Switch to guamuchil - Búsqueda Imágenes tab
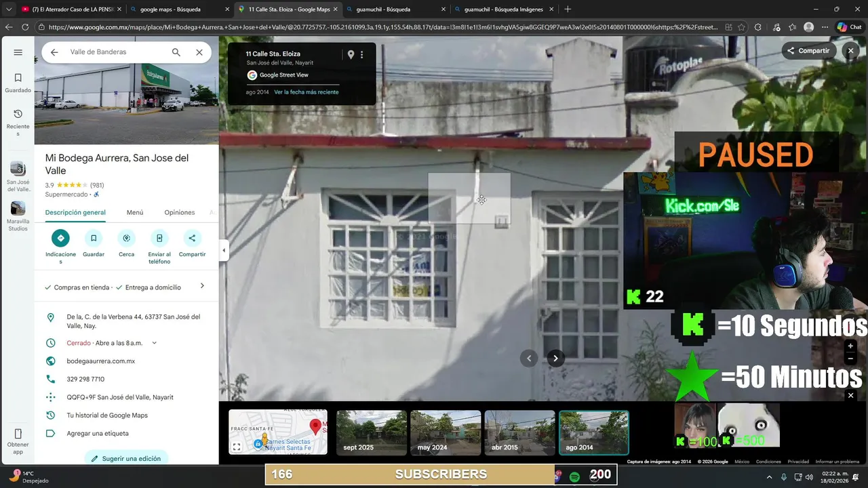The width and height of the screenshot is (868, 488). click(503, 9)
